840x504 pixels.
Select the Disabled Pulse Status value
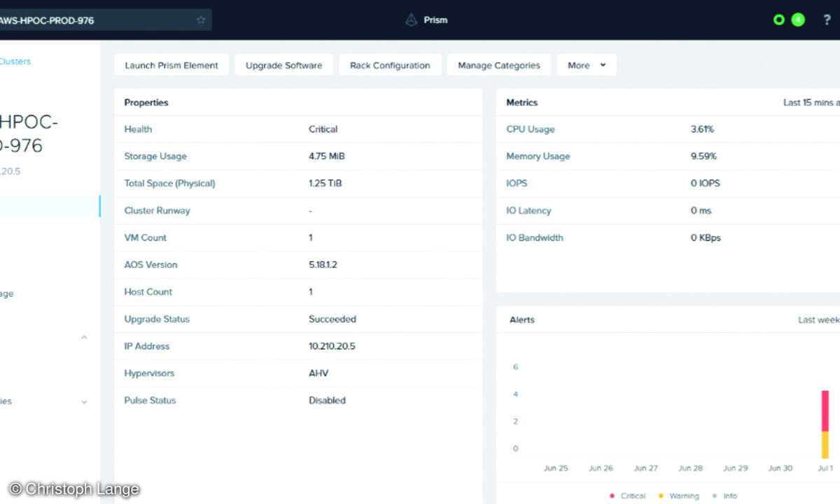coord(327,400)
